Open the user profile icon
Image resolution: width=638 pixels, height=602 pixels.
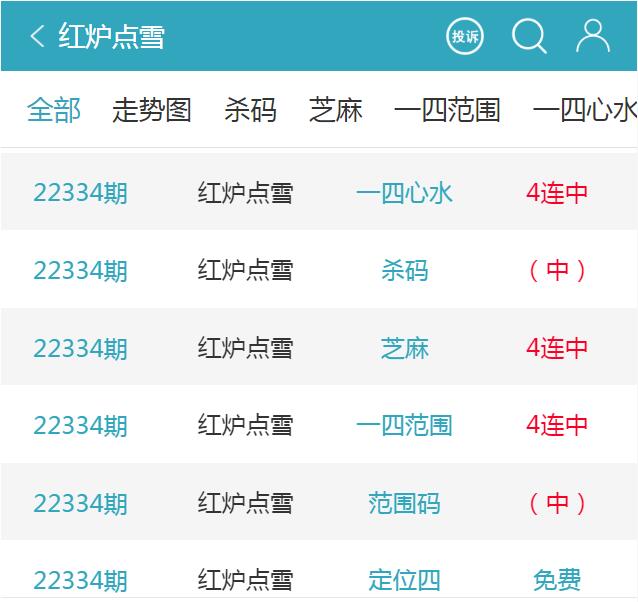[x=593, y=36]
